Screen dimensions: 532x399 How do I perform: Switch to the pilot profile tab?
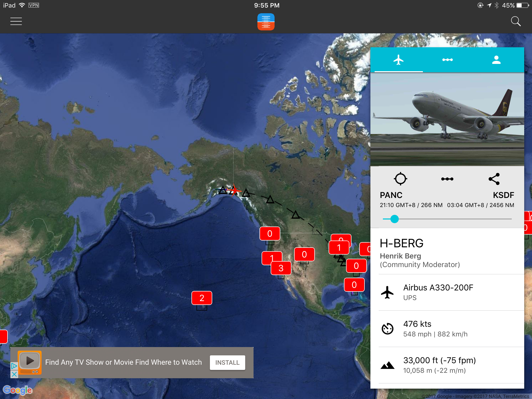click(496, 60)
